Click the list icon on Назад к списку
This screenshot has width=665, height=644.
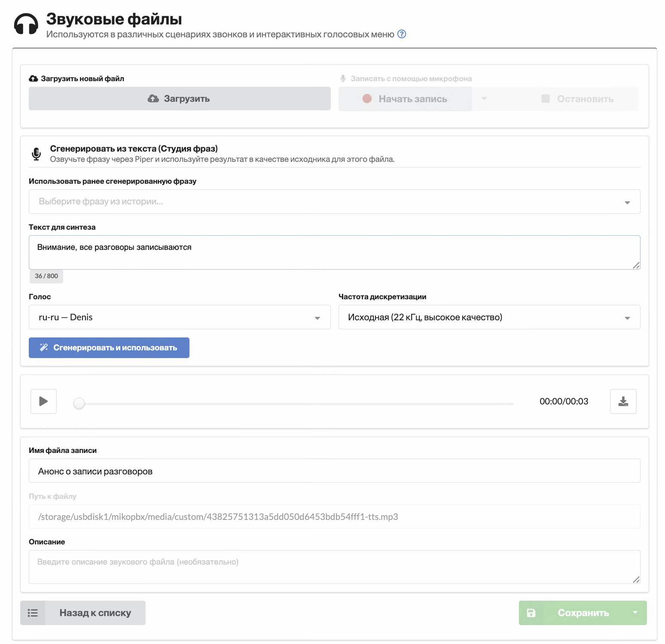click(x=33, y=613)
